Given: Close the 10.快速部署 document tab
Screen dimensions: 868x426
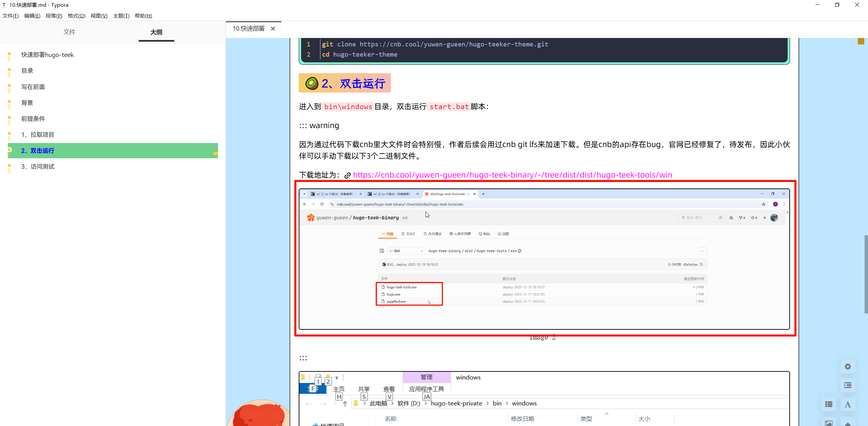Looking at the screenshot, I should 273,29.
